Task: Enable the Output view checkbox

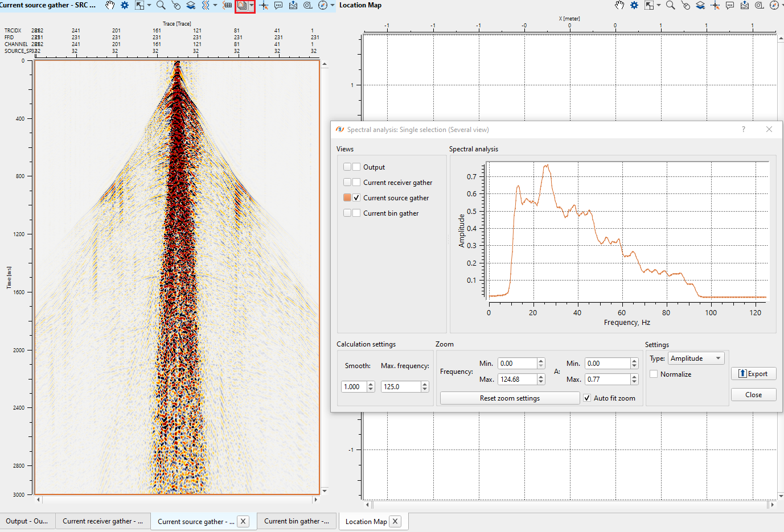Action: pos(356,167)
